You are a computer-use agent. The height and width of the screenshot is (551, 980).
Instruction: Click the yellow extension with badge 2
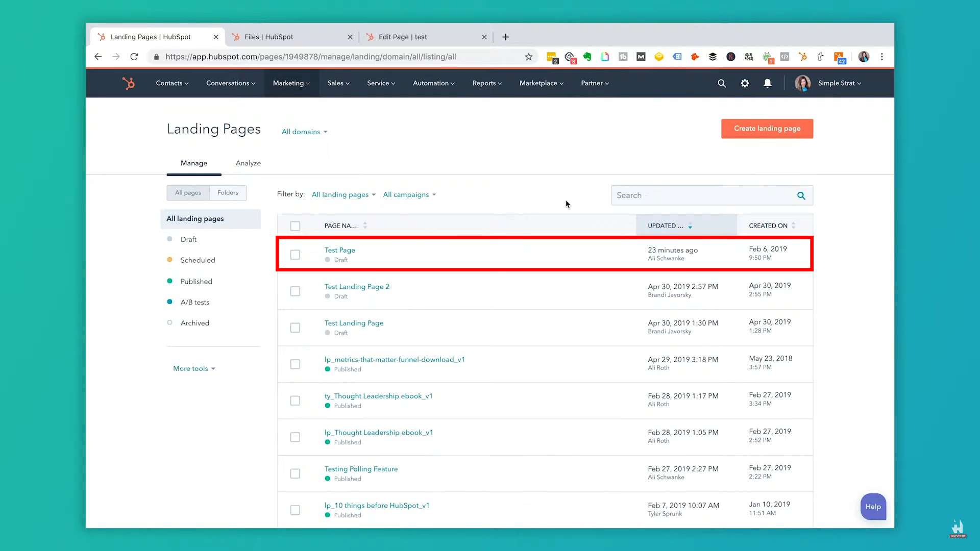coord(552,58)
